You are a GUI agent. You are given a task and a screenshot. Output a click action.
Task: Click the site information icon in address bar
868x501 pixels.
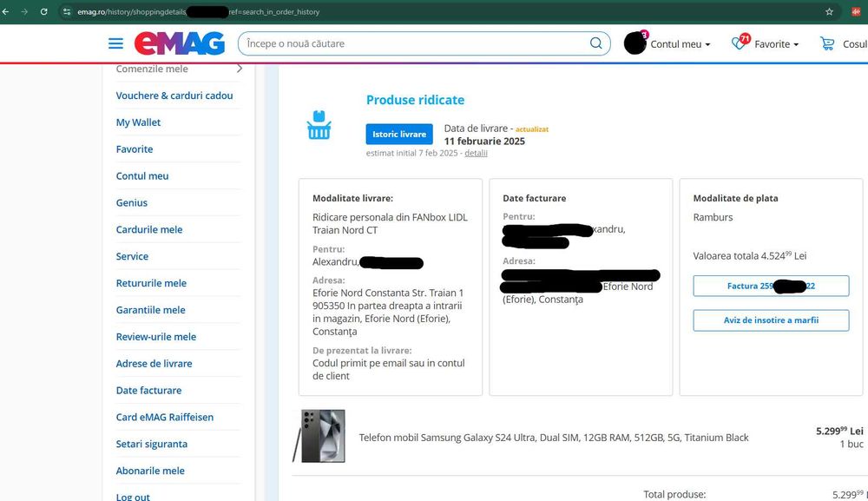point(67,11)
